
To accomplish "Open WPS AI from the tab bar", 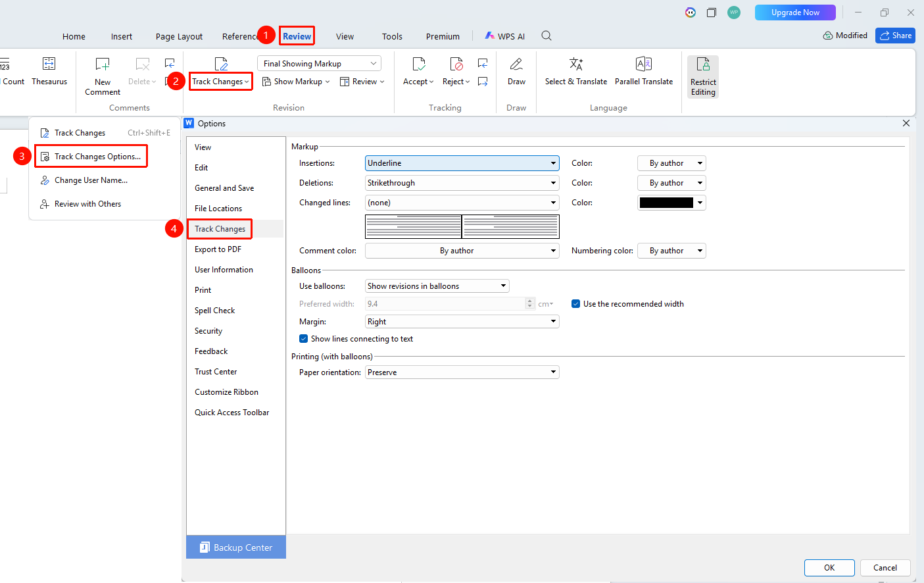I will 505,36.
